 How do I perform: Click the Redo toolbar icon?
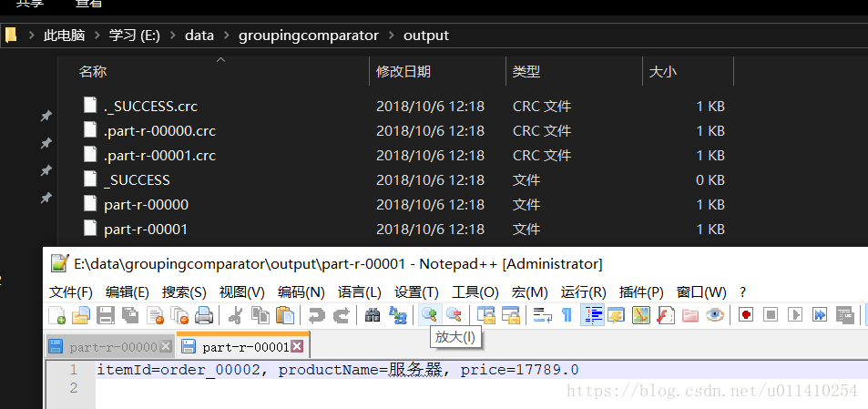pos(342,315)
